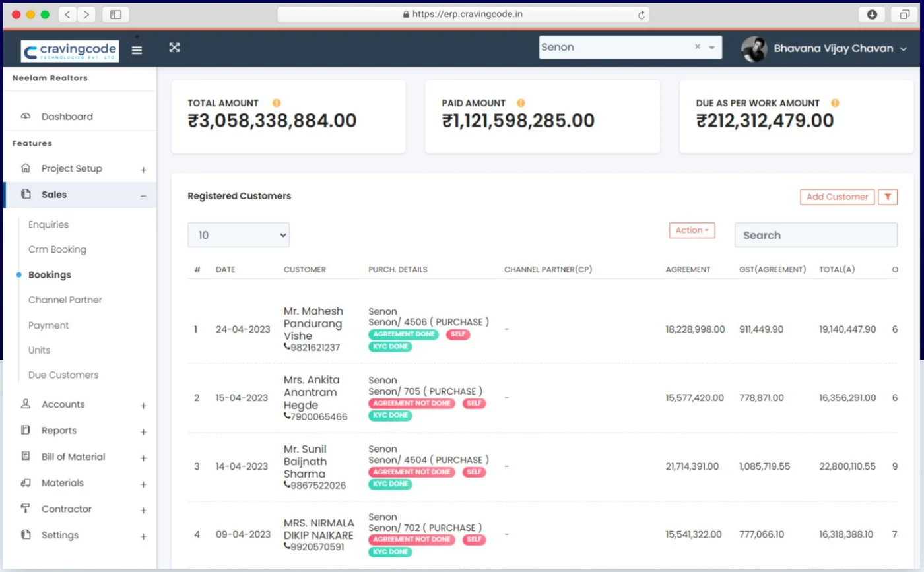
Task: Open the Senon project selector dropdown arrow
Action: pos(711,48)
